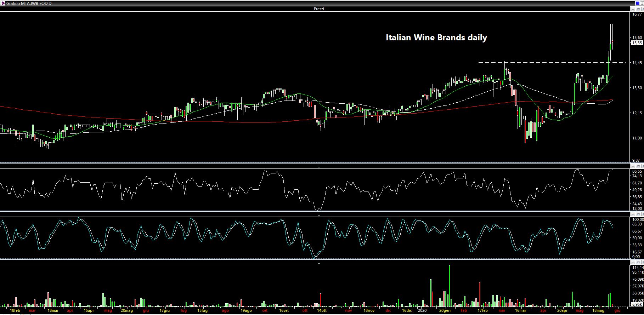Click the 17feb date label
Viewport: 644px width, 315px height.
pyautogui.click(x=482, y=311)
